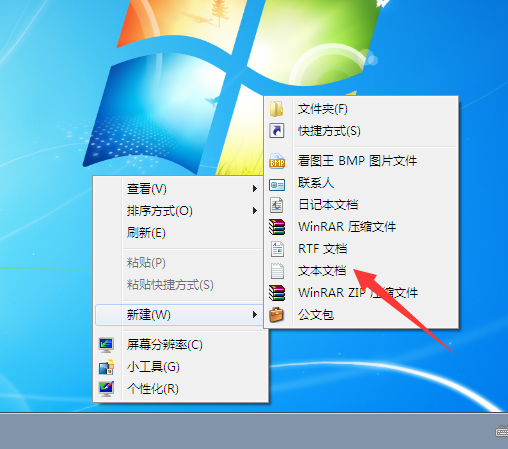
Task: Open 个性化(R) from the context menu
Action: [x=180, y=389]
